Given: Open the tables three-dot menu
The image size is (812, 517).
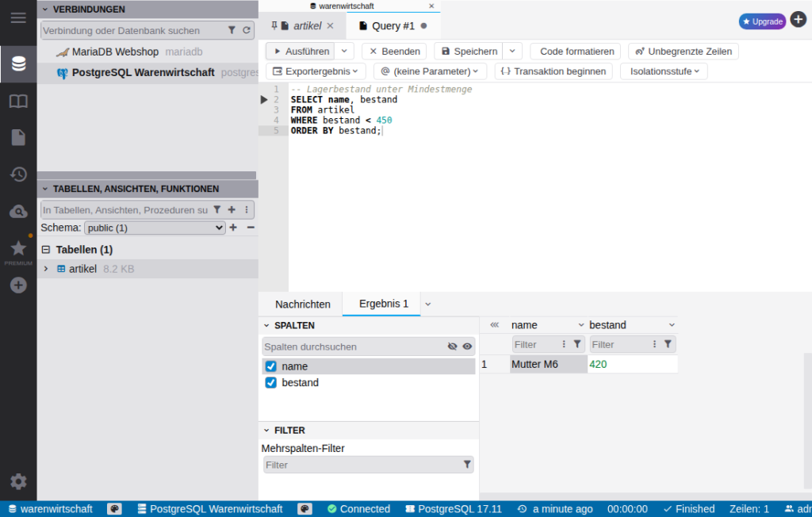Looking at the screenshot, I should 247,209.
